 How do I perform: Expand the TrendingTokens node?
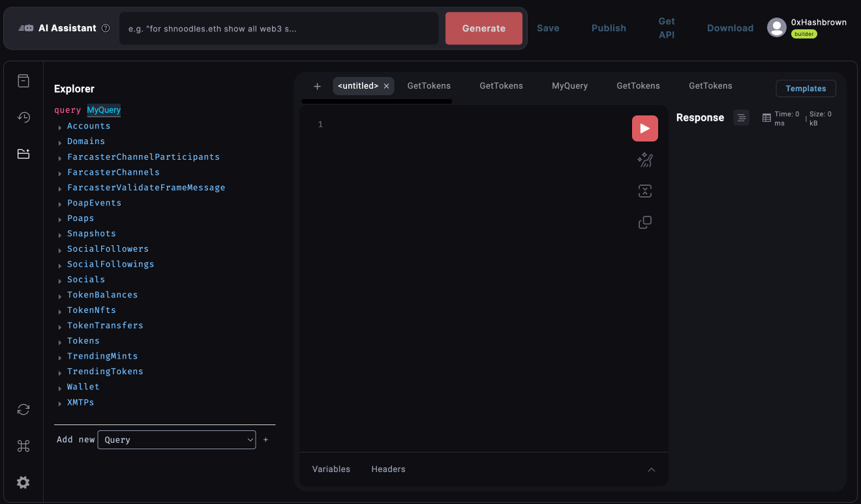point(60,372)
